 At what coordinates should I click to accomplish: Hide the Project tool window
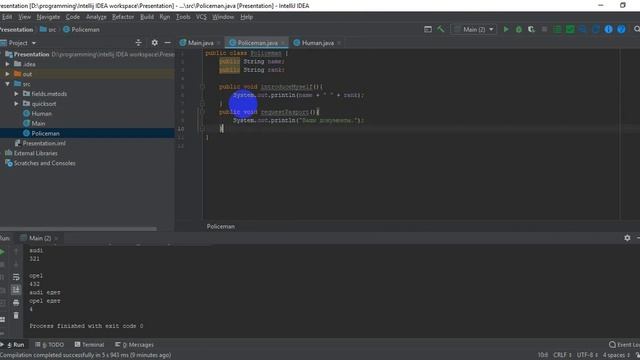(167, 42)
